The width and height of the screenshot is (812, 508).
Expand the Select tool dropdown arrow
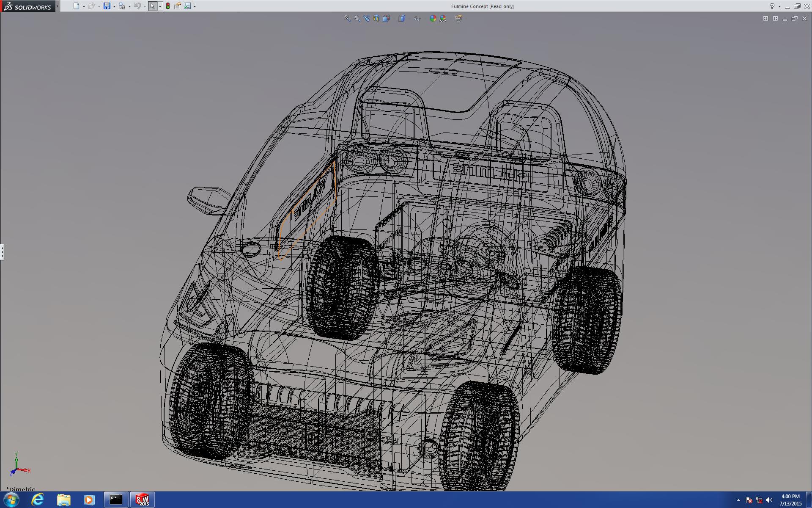tap(160, 6)
